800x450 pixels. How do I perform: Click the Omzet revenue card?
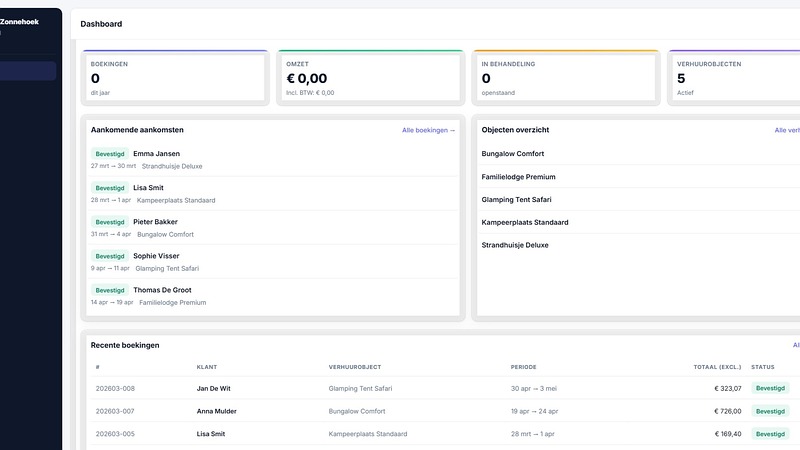coord(369,77)
